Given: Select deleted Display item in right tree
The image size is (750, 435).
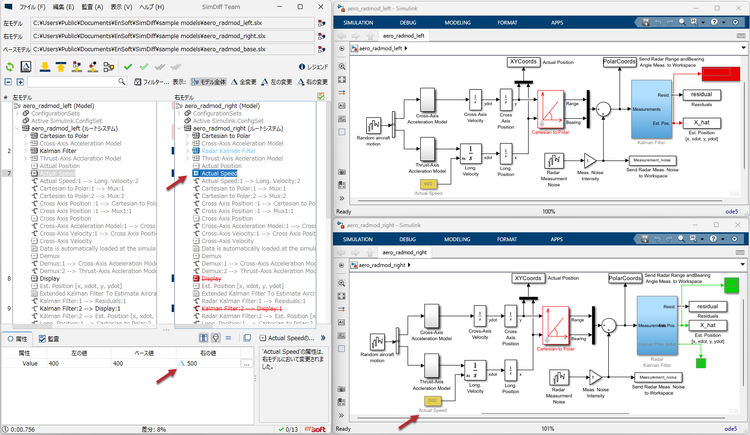Looking at the screenshot, I should [x=211, y=279].
